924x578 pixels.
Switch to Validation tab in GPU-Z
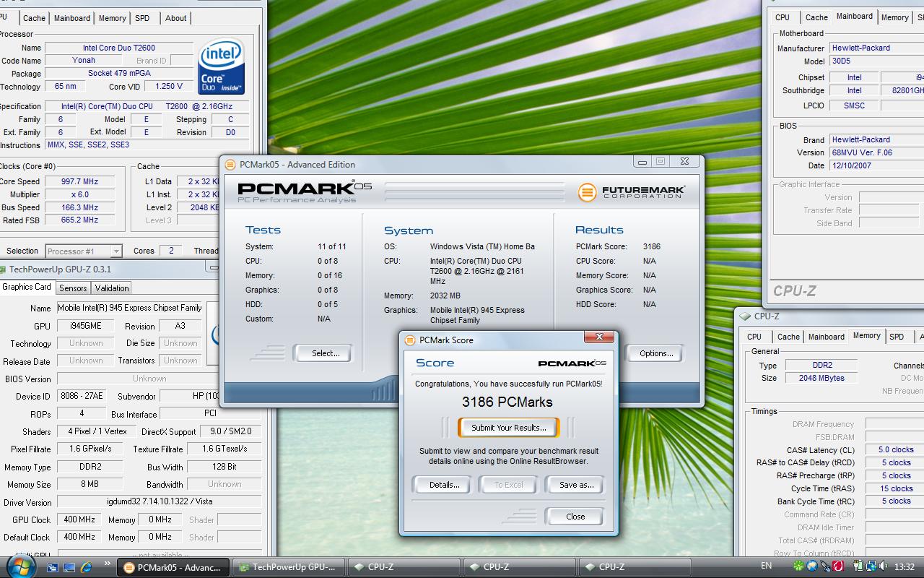112,288
